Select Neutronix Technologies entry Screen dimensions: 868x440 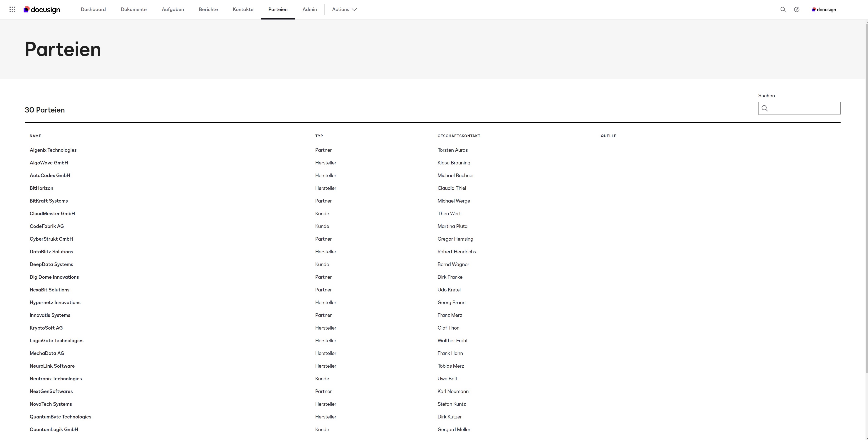click(x=56, y=379)
